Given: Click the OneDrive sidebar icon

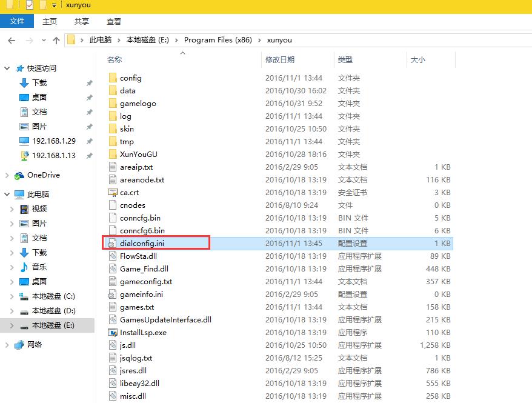Looking at the screenshot, I should (x=19, y=175).
